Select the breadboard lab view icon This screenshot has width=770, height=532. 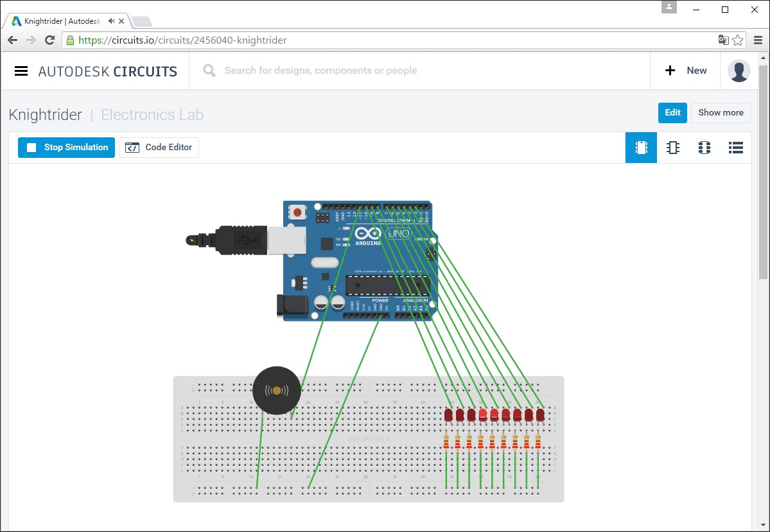[641, 147]
